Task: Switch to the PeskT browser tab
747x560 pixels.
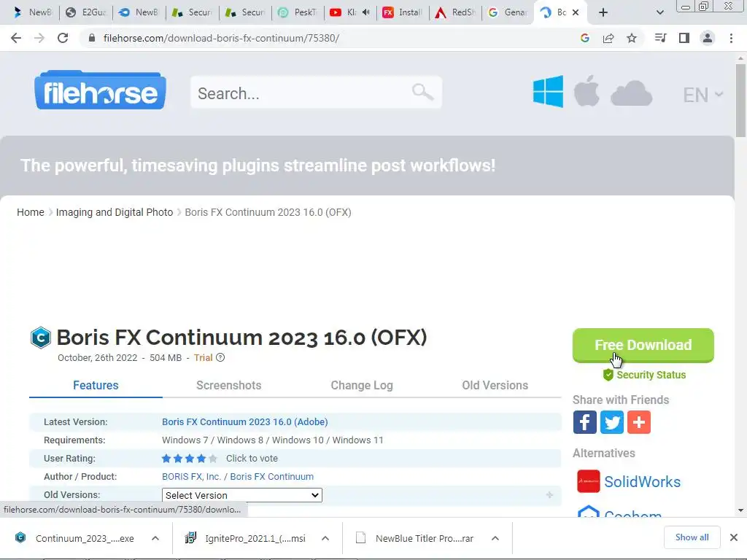Action: coord(298,12)
